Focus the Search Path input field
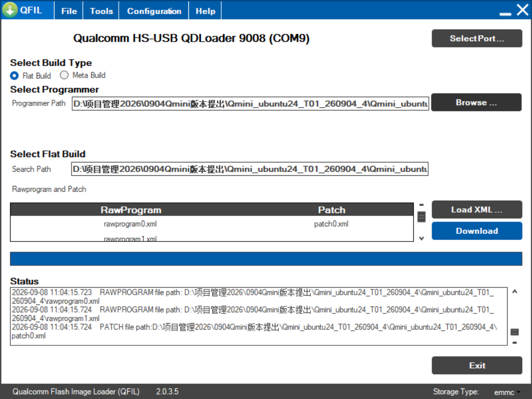The width and height of the screenshot is (532, 399). (x=250, y=169)
